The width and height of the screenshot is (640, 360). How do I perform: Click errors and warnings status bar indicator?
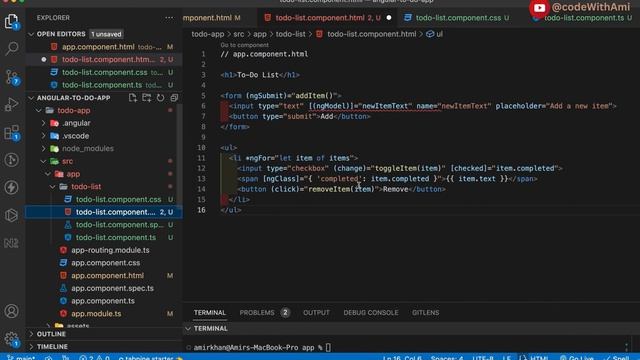coord(95,358)
